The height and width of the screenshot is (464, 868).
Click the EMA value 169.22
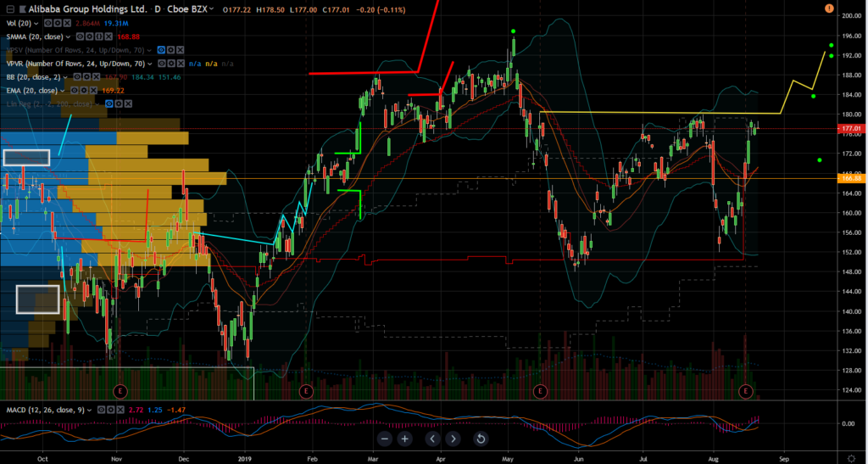pos(113,90)
